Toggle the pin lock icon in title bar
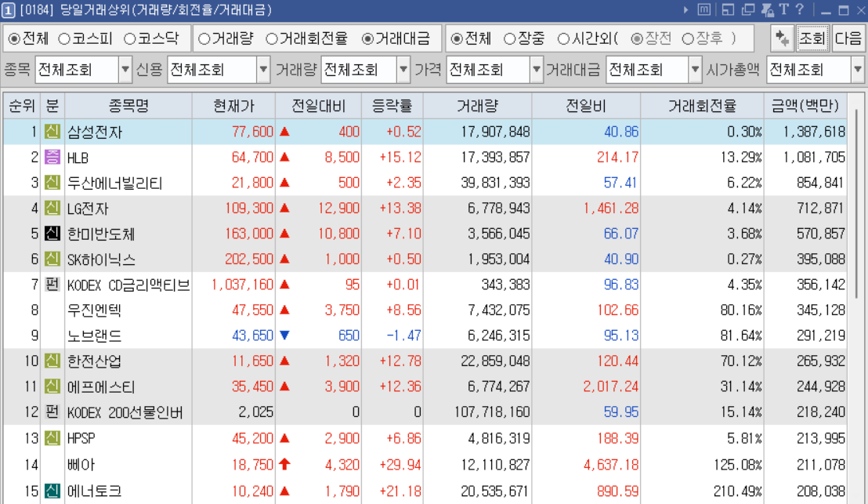The image size is (868, 504). coord(767,10)
